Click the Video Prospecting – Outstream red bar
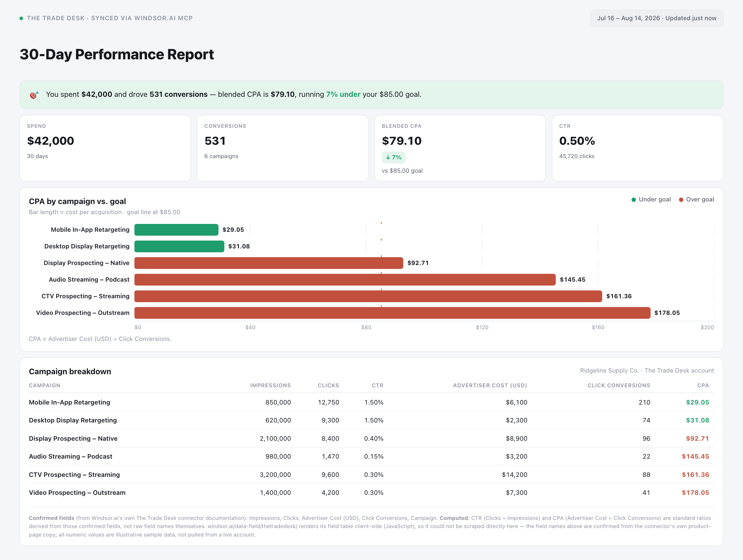 point(392,313)
